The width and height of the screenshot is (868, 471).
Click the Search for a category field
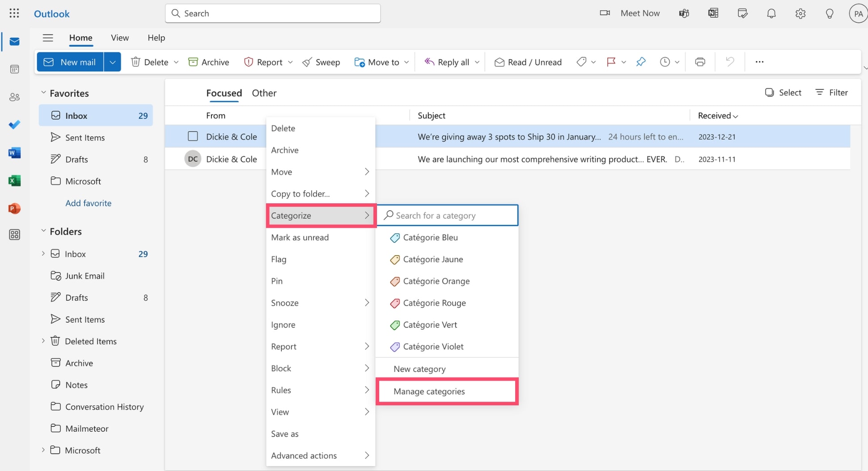(448, 215)
